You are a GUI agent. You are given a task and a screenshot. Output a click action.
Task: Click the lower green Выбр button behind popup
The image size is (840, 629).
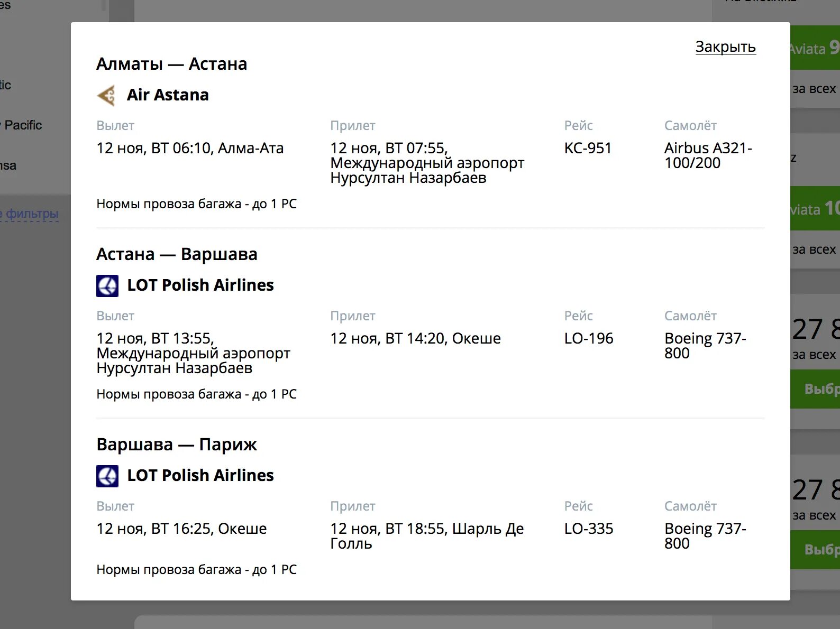(x=815, y=550)
